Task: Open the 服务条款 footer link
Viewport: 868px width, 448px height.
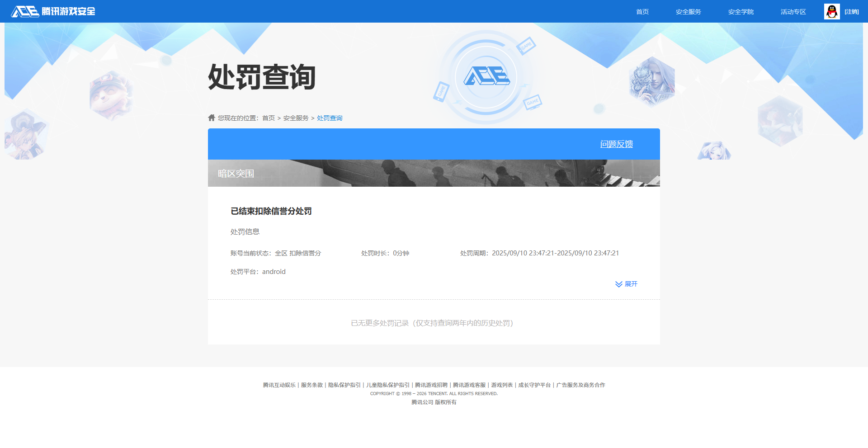Action: tap(311, 385)
